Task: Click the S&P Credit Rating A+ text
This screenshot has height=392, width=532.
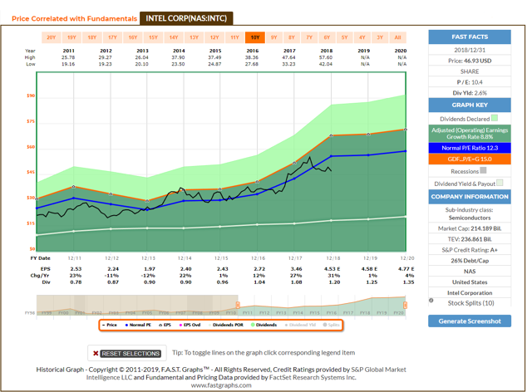Action: click(x=470, y=250)
